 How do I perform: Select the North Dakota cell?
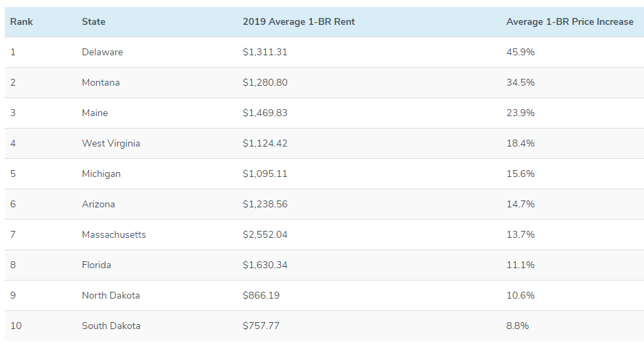[x=110, y=295]
